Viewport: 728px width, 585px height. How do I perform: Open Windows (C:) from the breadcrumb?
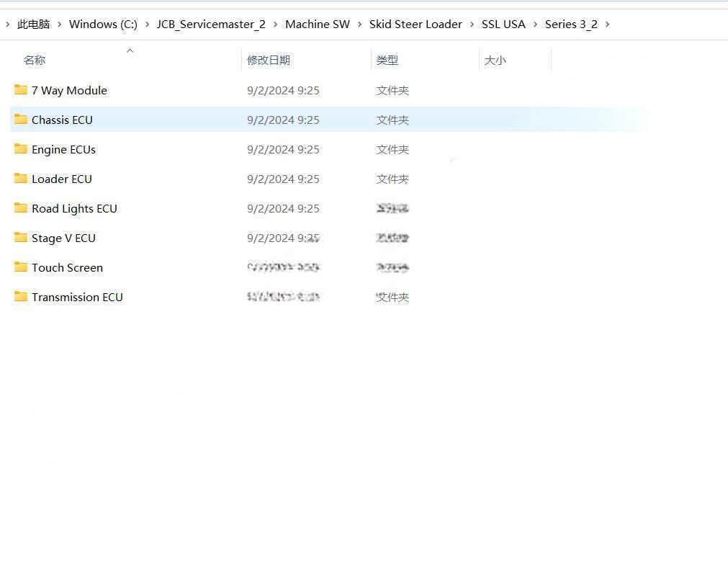[102, 24]
